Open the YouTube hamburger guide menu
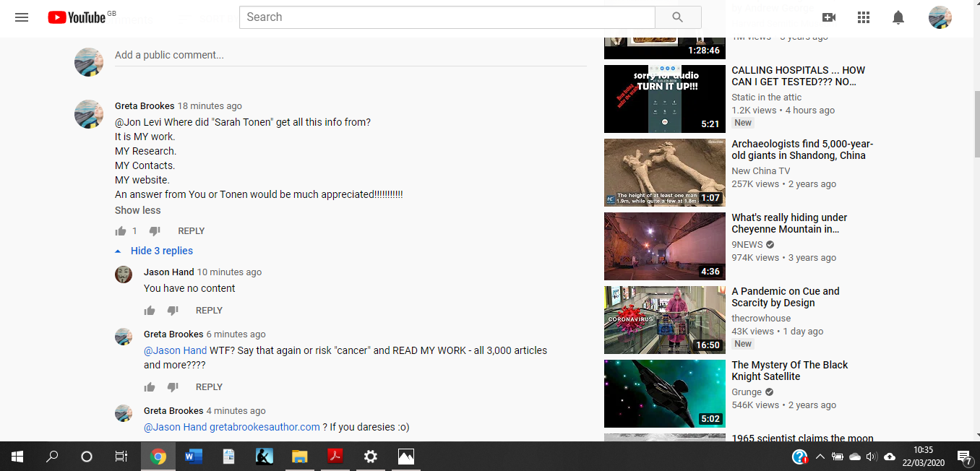This screenshot has width=980, height=471. 22,17
